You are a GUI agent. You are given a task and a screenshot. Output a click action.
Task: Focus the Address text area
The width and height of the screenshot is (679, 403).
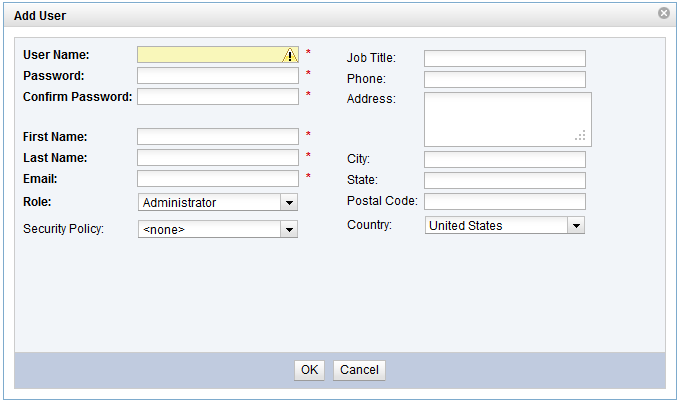(506, 119)
